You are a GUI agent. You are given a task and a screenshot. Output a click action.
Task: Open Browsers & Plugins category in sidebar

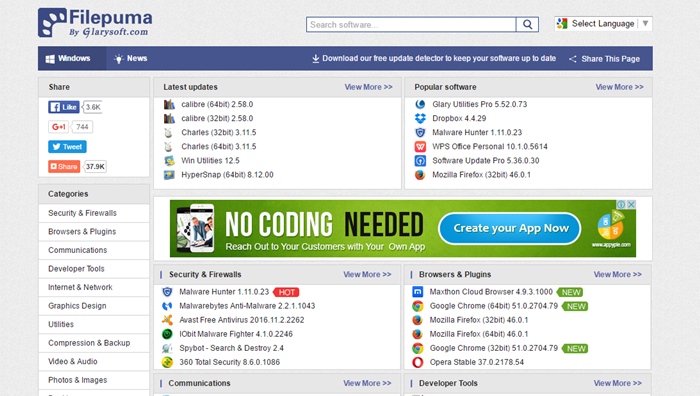click(82, 232)
